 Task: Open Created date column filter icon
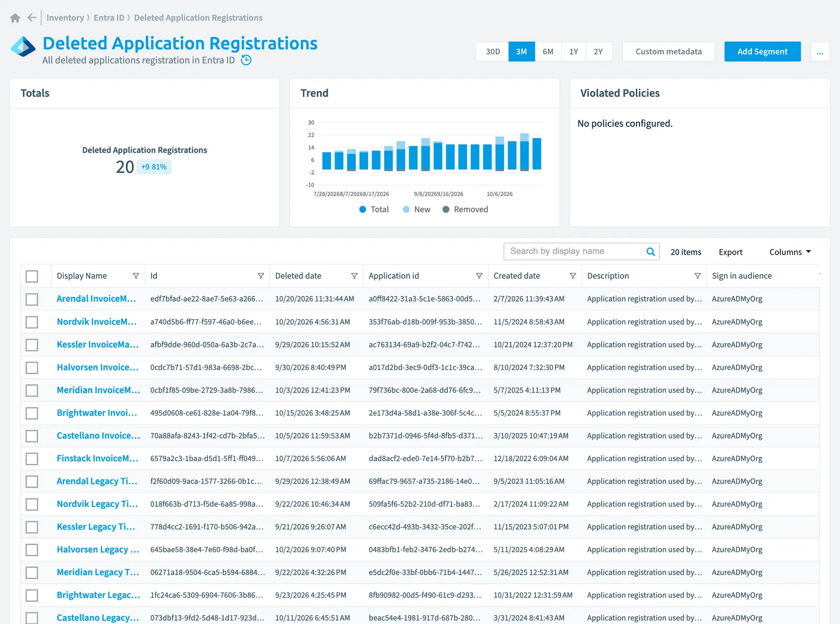tap(573, 276)
